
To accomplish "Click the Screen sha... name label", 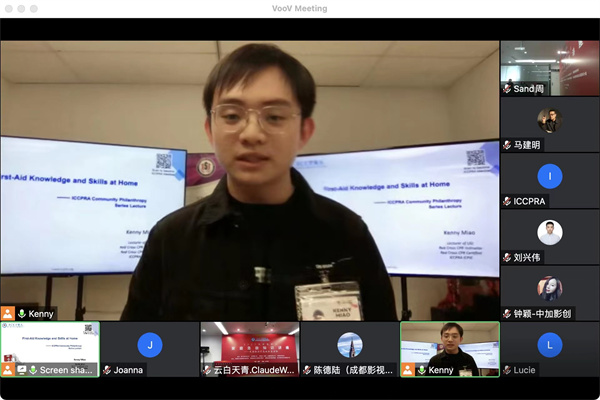I will [x=66, y=370].
